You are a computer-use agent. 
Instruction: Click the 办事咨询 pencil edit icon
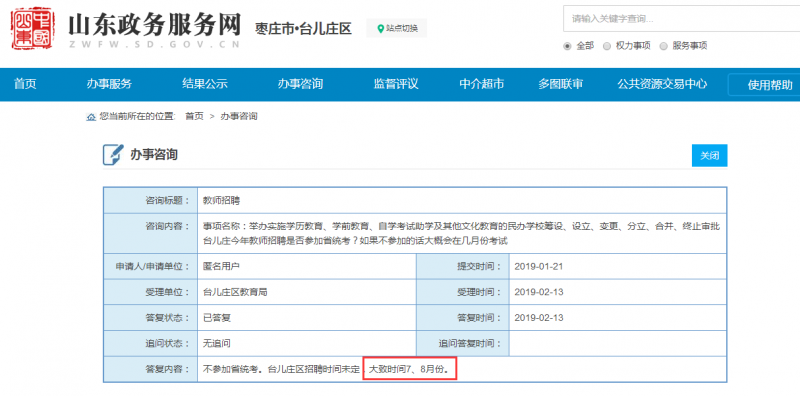pos(113,155)
